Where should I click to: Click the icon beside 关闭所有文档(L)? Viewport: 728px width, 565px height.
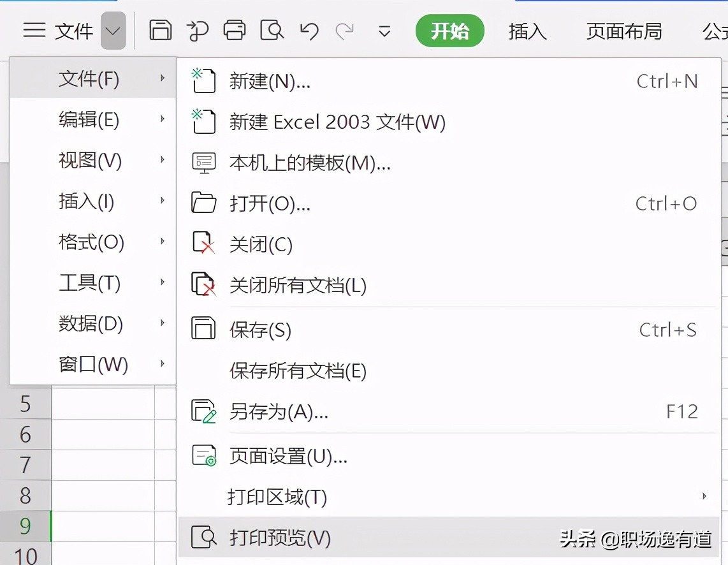pyautogui.click(x=203, y=284)
